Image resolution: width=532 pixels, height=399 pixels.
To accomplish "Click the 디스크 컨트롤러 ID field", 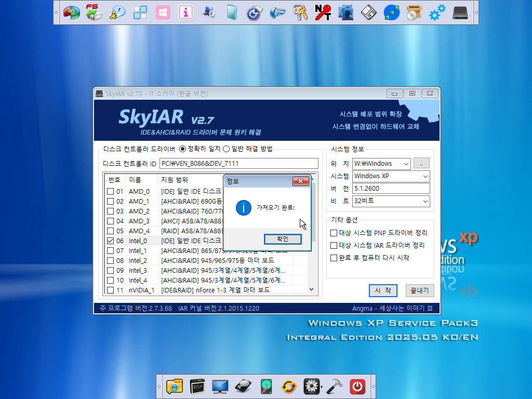I will pyautogui.click(x=239, y=163).
